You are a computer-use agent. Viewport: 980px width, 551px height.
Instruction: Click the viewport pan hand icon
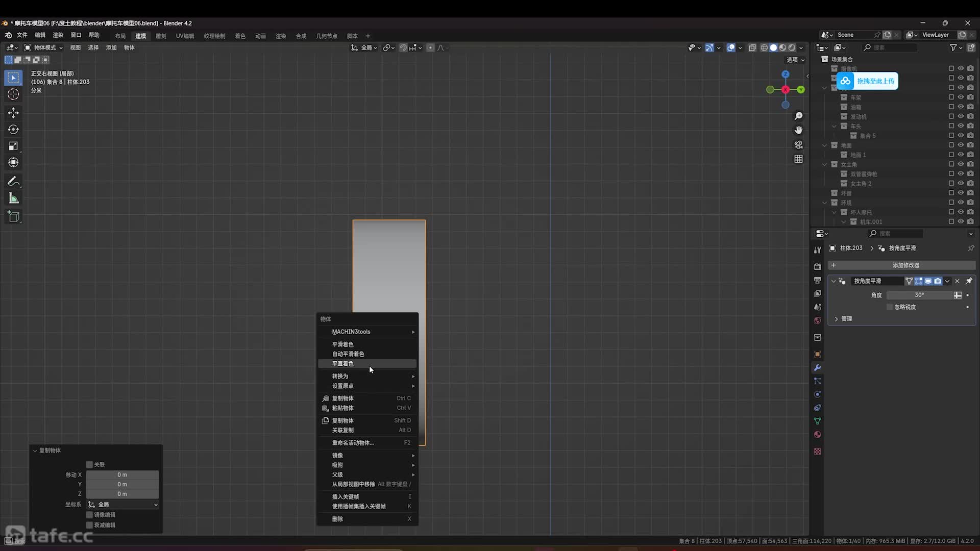pos(798,130)
